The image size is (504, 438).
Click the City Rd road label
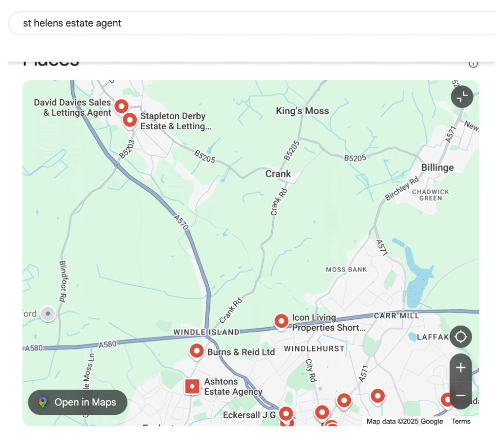tap(311, 371)
